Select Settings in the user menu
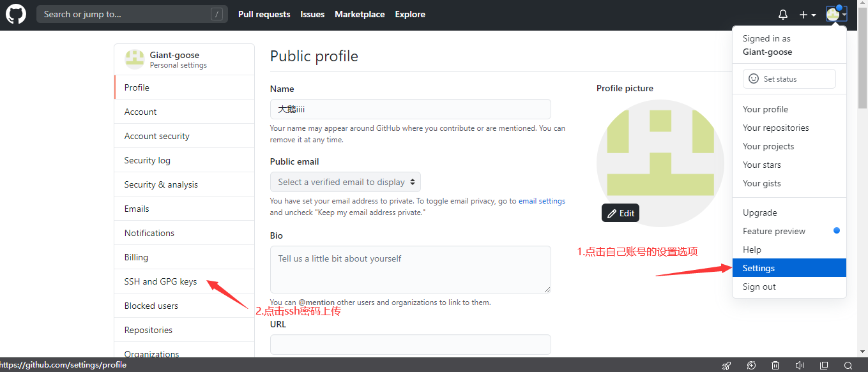This screenshot has height=372, width=868. 789,268
